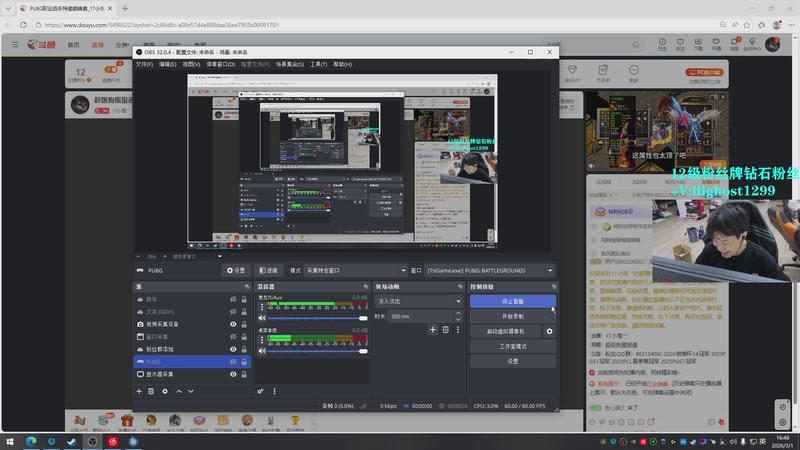Toggle visibility of the PUBG source
800x450 pixels.
point(233,362)
